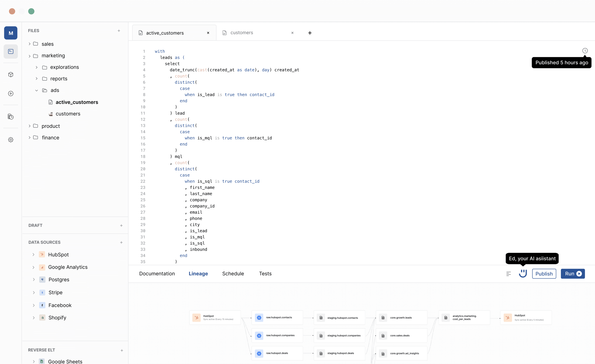This screenshot has width=595, height=364.
Task: Select analytics.marketing.cost_per_leads lineage node
Action: [464, 317]
